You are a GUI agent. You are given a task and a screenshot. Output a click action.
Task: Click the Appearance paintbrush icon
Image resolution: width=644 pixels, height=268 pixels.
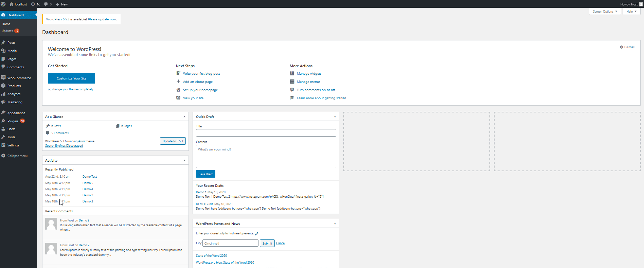(3, 113)
